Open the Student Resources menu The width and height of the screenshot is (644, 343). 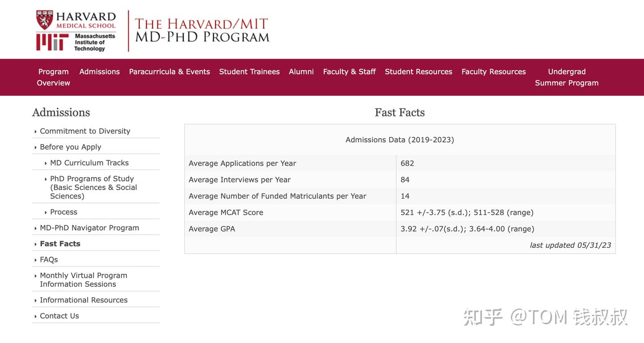(419, 72)
